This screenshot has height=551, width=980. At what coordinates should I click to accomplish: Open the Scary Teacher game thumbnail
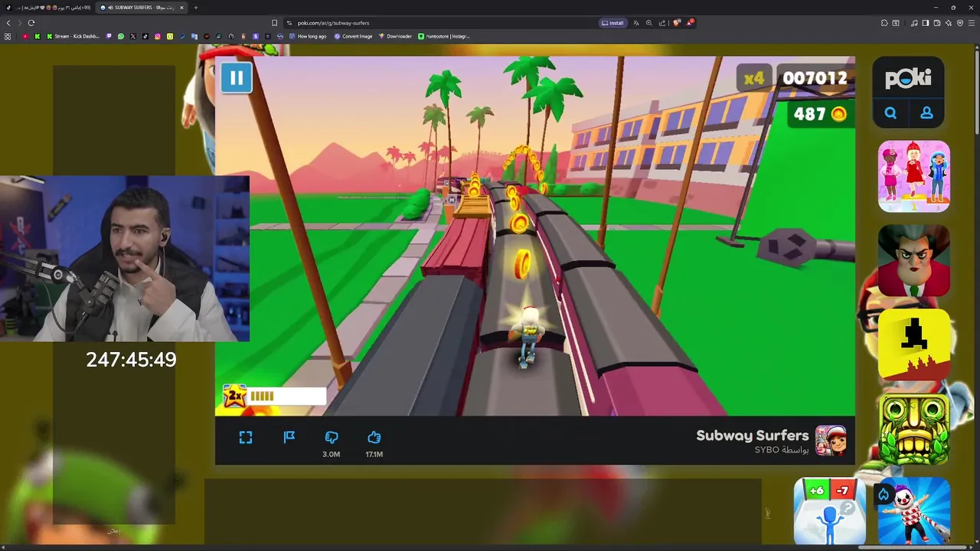pyautogui.click(x=914, y=260)
